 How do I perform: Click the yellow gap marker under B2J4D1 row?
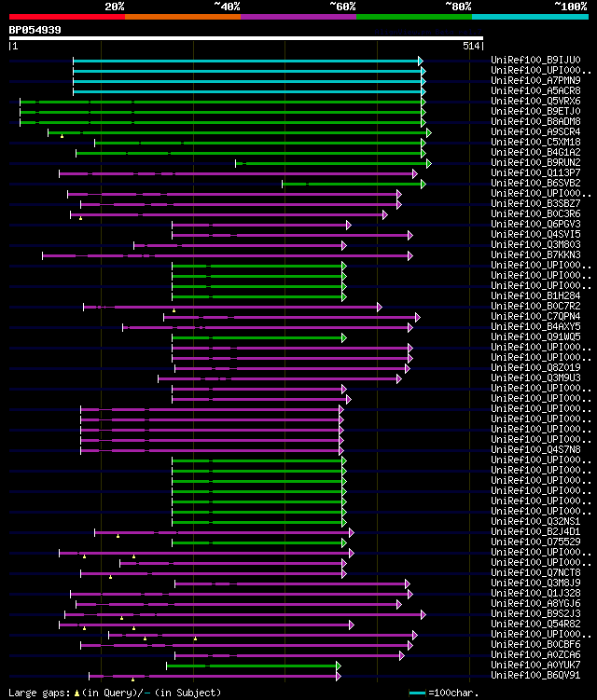(x=118, y=536)
